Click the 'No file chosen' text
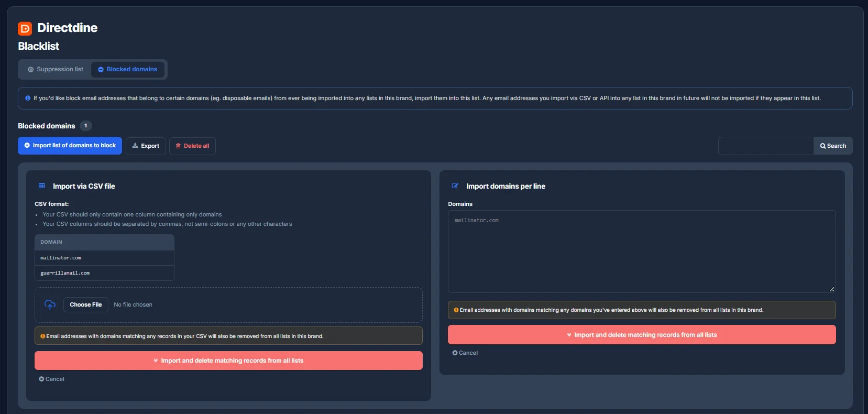Viewport: 868px width, 414px height. 133,304
